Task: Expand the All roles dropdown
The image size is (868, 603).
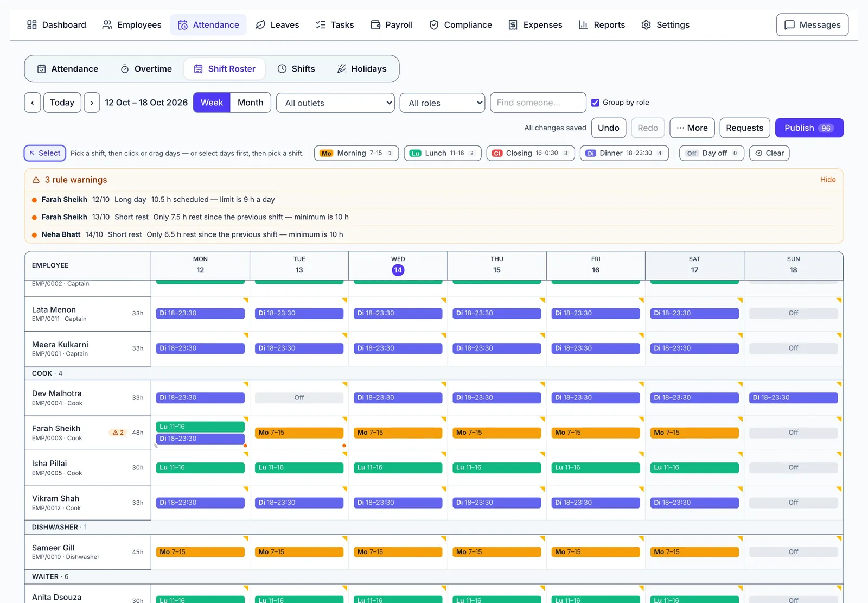Action: (x=442, y=103)
